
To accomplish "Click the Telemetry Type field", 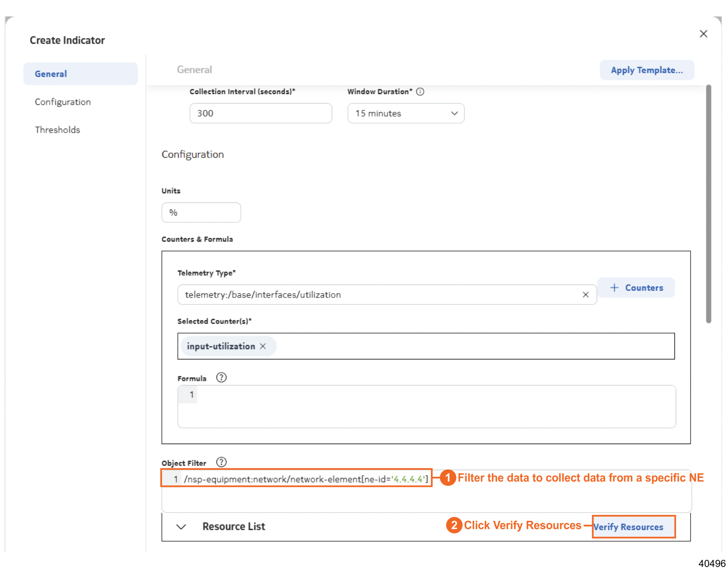I will pyautogui.click(x=378, y=295).
